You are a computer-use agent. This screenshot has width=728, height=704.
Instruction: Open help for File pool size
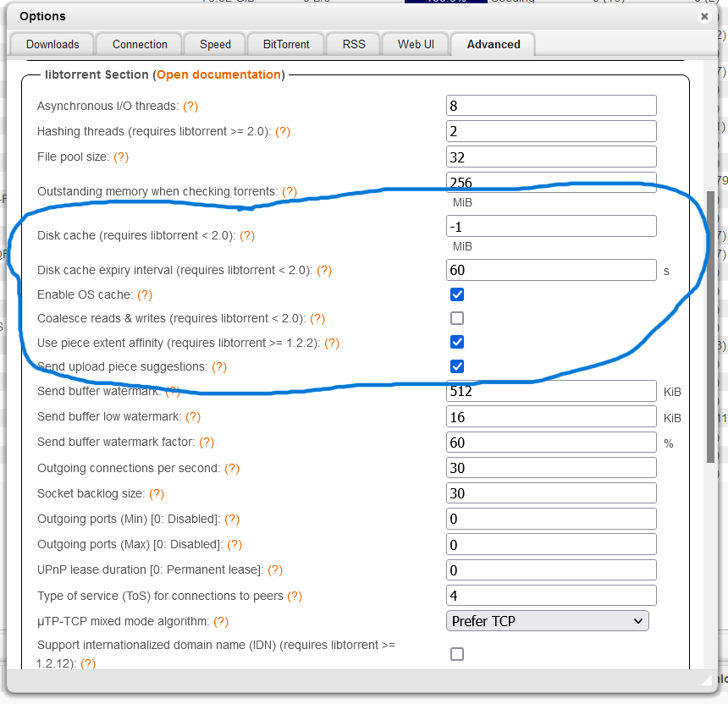(x=120, y=157)
